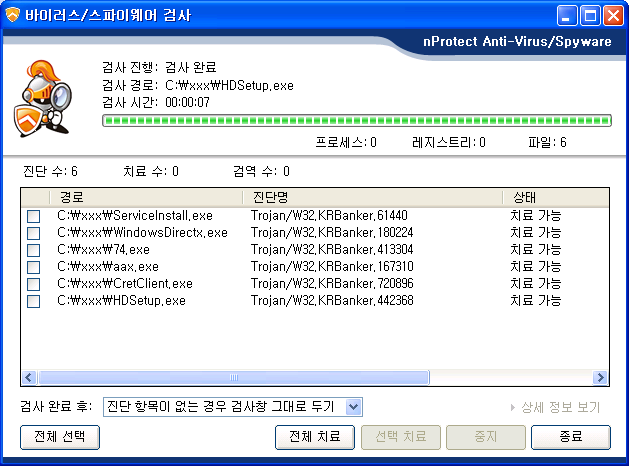Screen dimensions: 629x466
Task: Click the nProtect shield icon in title bar
Action: click(12, 15)
